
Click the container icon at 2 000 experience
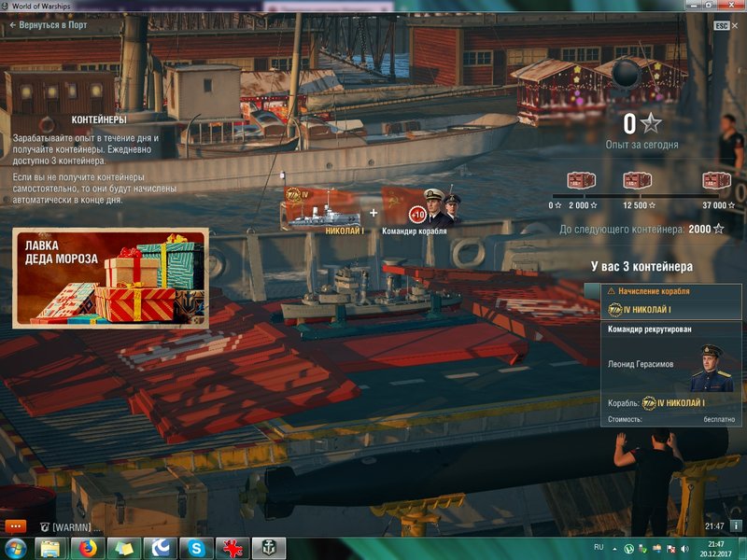581,180
